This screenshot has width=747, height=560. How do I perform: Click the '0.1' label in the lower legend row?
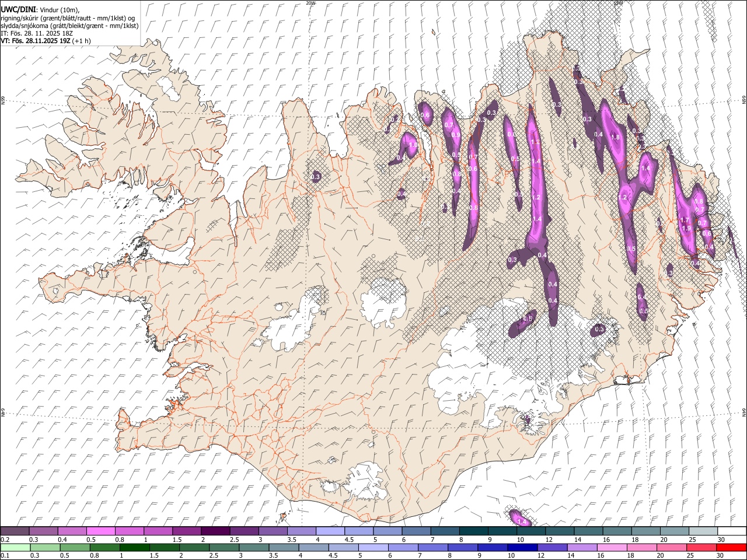point(5,555)
